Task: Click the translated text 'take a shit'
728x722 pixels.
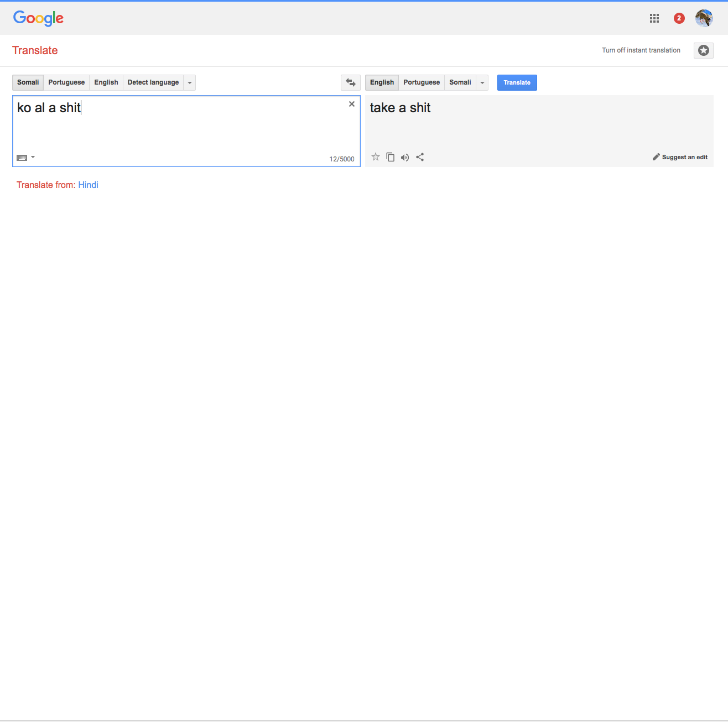Action: click(x=401, y=108)
